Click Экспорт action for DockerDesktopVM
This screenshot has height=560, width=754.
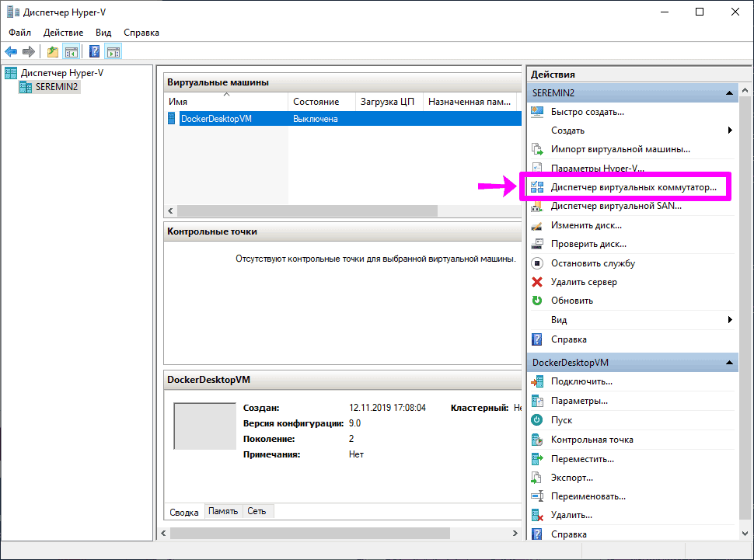pyautogui.click(x=572, y=478)
